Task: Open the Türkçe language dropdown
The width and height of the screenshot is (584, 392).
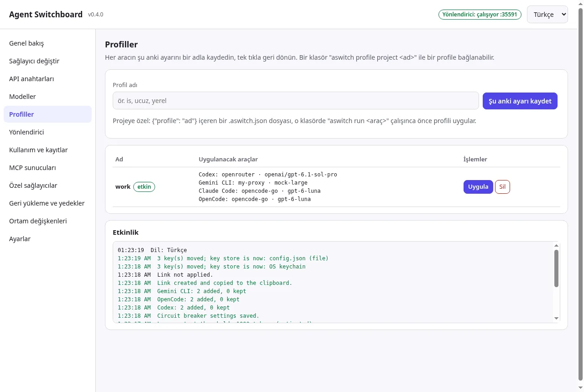Action: tap(547, 14)
